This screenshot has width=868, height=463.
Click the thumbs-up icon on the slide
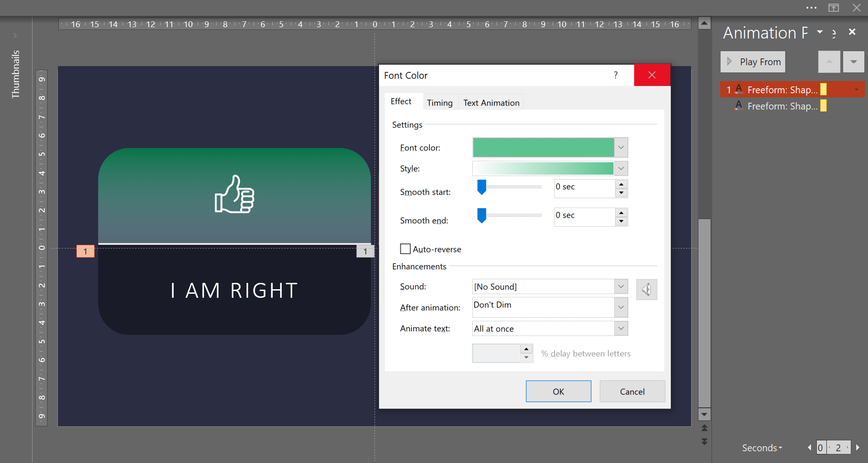(x=234, y=195)
